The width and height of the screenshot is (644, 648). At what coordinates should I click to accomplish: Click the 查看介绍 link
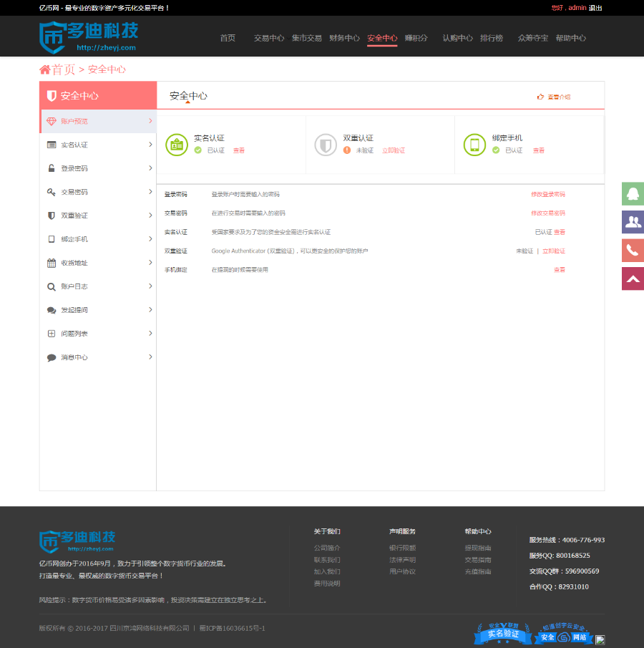554,97
